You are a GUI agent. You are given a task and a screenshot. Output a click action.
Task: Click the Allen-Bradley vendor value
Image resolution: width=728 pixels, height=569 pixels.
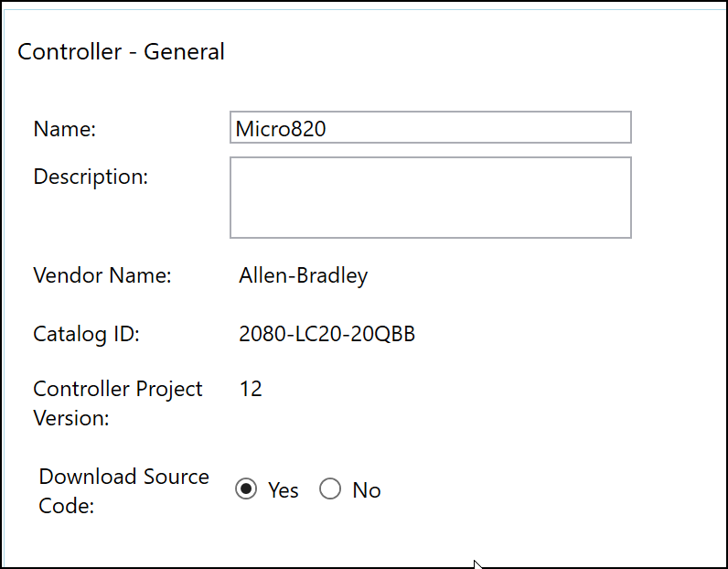(304, 275)
